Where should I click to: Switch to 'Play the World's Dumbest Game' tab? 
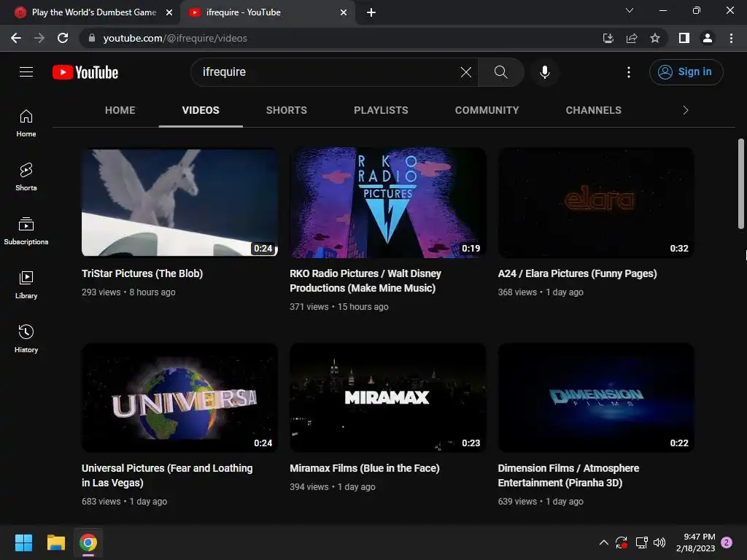94,12
